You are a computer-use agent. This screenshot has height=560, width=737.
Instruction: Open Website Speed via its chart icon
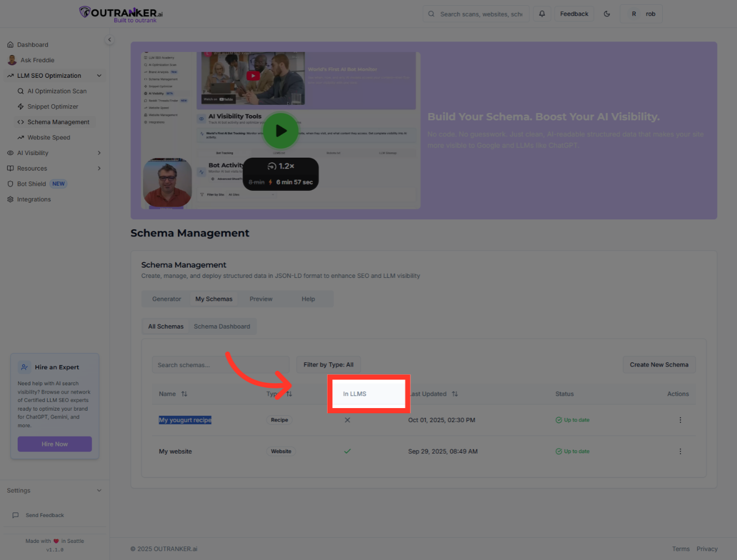(21, 138)
